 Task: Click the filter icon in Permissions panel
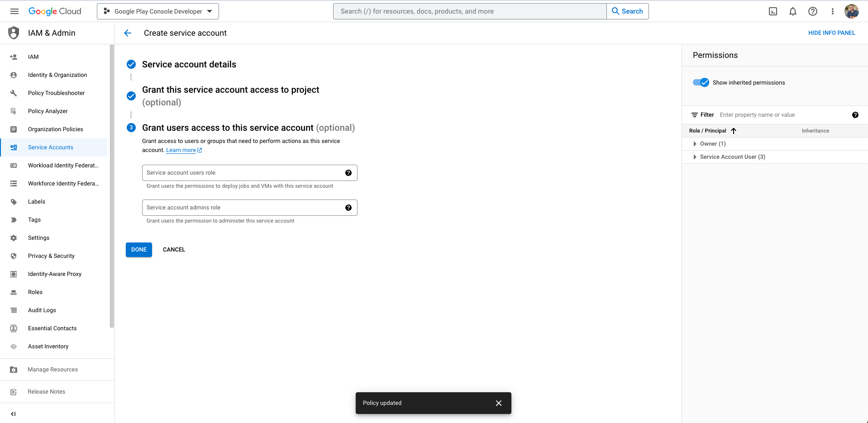coord(695,115)
